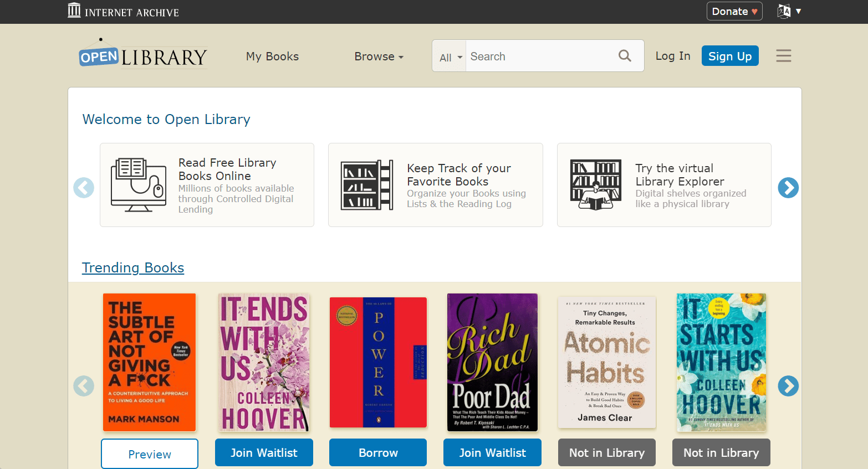The height and width of the screenshot is (469, 868).
Task: Open Keep Track of your Favorite Books card
Action: (436, 185)
